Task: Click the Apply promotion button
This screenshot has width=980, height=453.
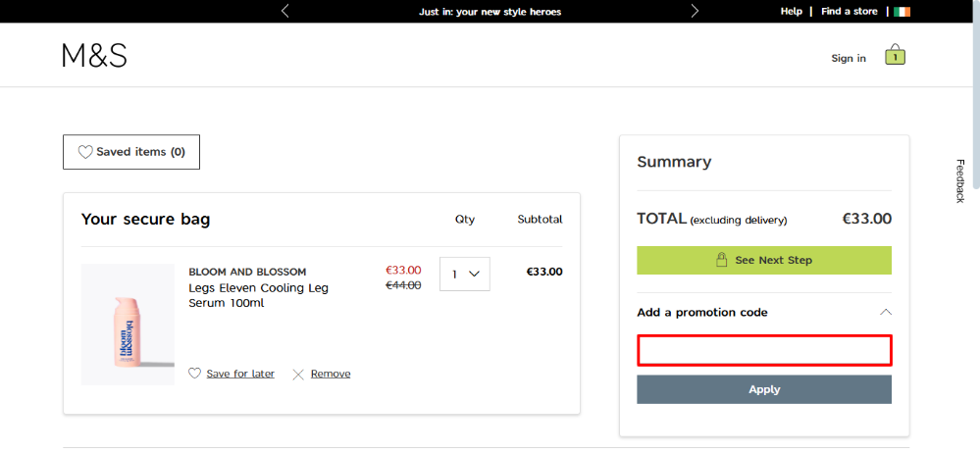Action: tap(764, 389)
